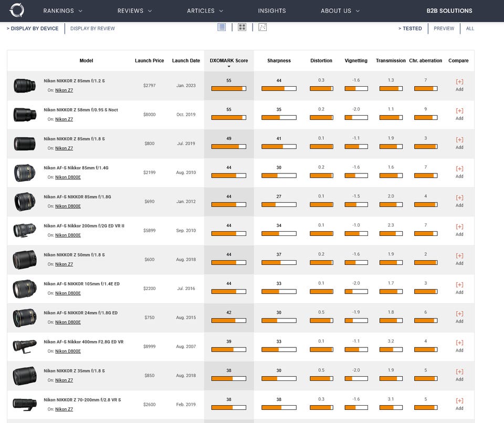The width and height of the screenshot is (504, 423).
Task: Open the Insights menu item
Action: coord(272,11)
